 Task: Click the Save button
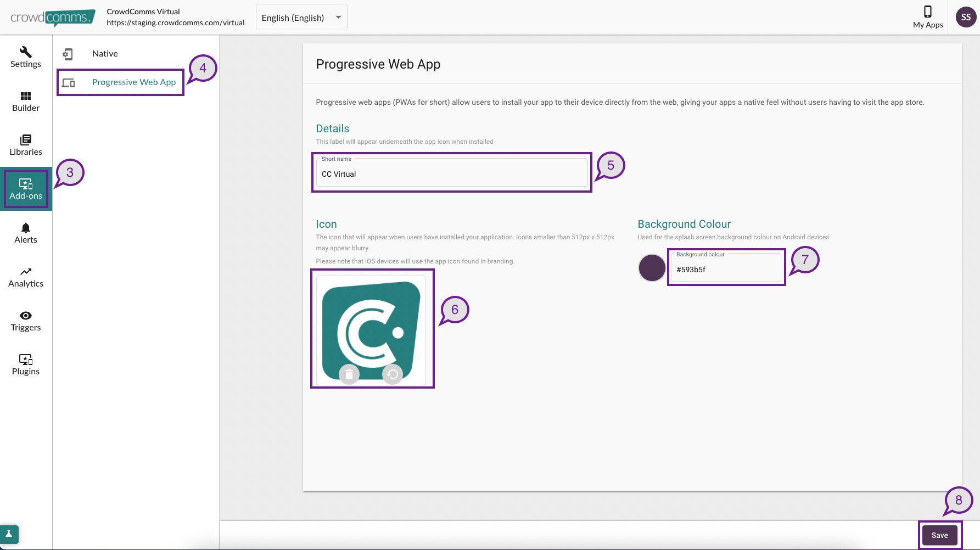pos(939,535)
